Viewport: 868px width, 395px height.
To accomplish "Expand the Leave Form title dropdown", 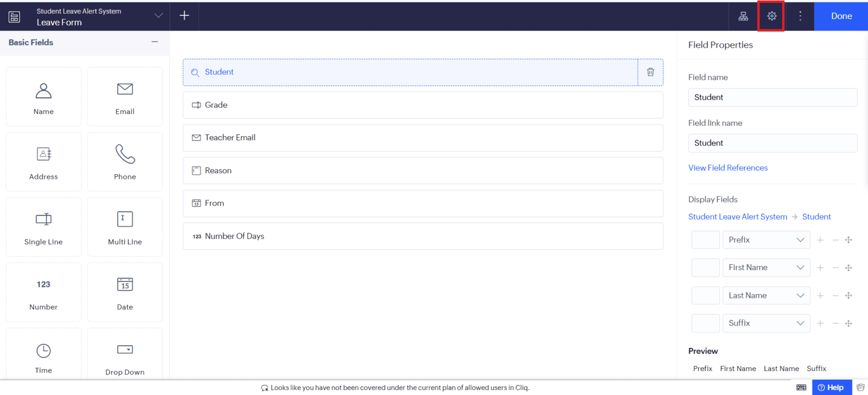I will (158, 16).
